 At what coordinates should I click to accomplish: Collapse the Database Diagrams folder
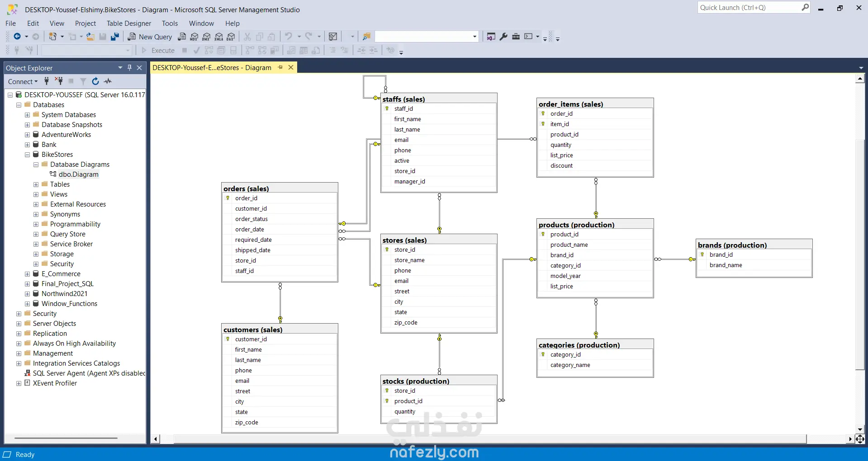(36, 165)
